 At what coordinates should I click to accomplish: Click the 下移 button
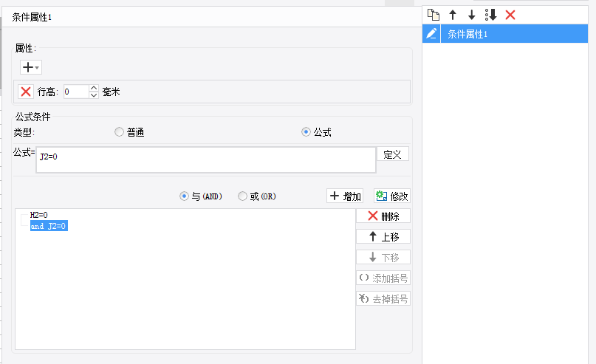point(383,257)
